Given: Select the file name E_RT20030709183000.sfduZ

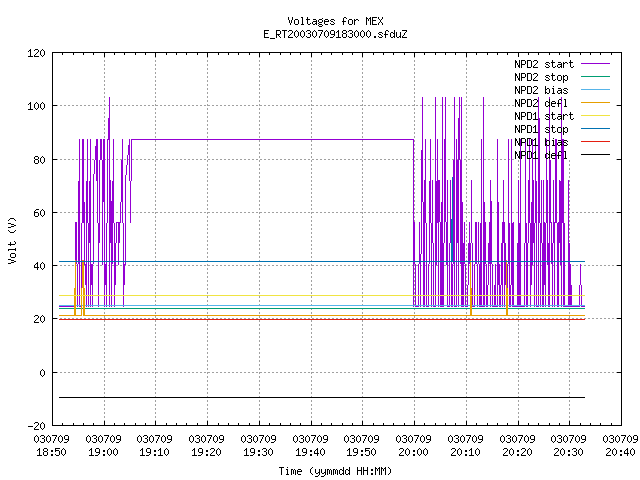Looking at the screenshot, I should point(335,34).
